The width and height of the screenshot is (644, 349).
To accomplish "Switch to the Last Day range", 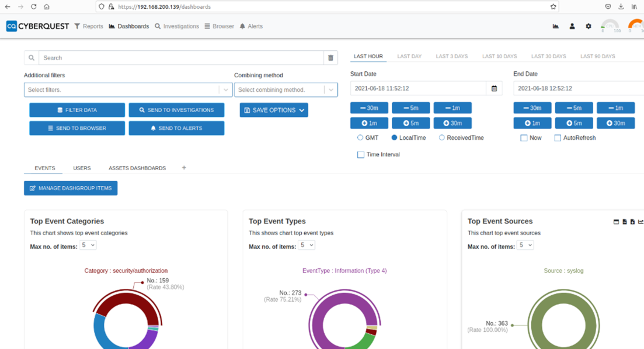I will [x=409, y=56].
